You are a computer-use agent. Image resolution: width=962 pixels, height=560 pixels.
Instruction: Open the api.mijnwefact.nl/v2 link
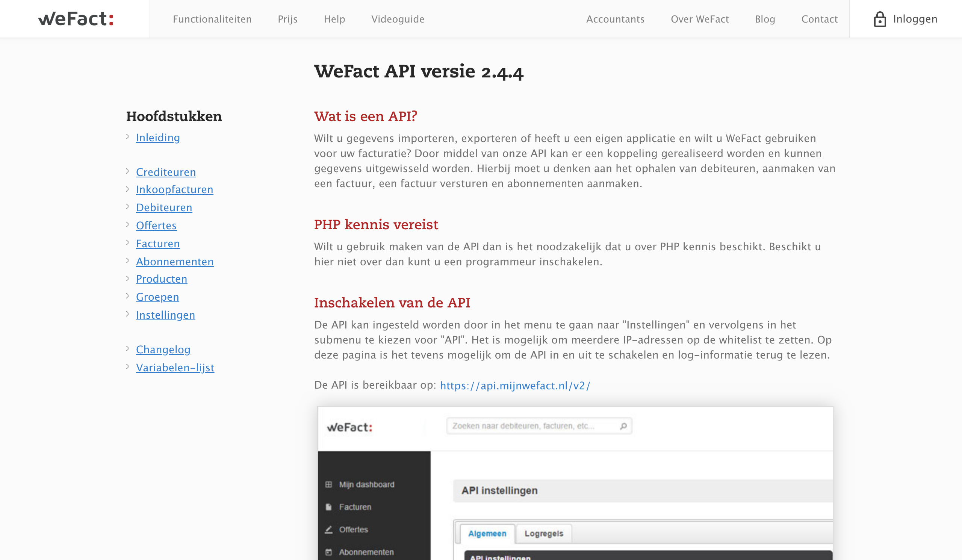tap(515, 386)
